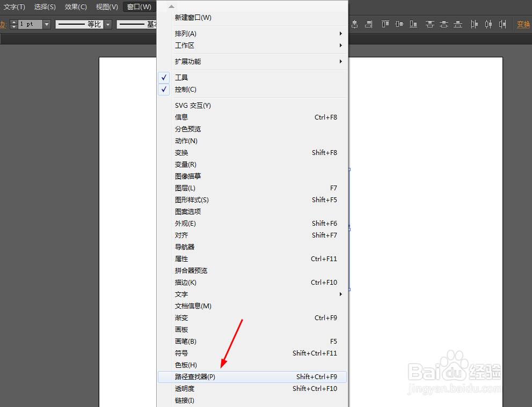
Task: Open the 等比 variable width profile dropdown
Action: [x=107, y=24]
